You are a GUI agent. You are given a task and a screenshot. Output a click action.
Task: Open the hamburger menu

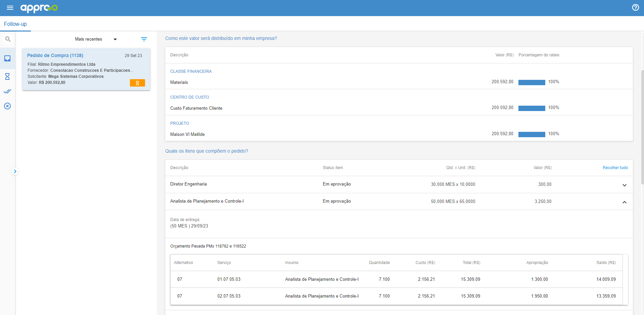pyautogui.click(x=10, y=8)
